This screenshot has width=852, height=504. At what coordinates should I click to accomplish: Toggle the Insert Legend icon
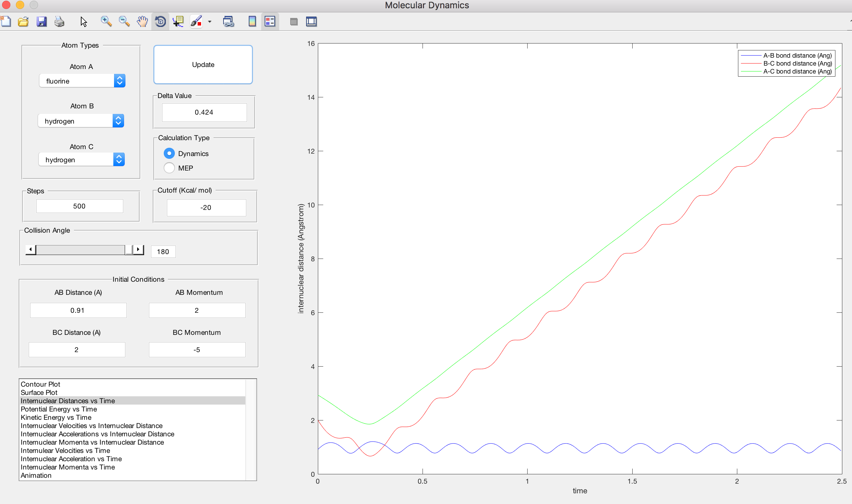[x=270, y=21]
